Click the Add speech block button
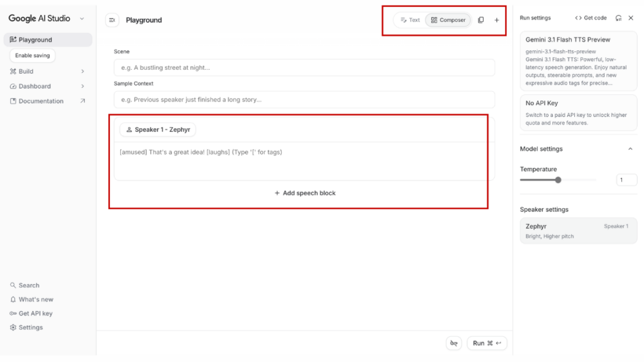Screen dimensions: 644x362 304,193
